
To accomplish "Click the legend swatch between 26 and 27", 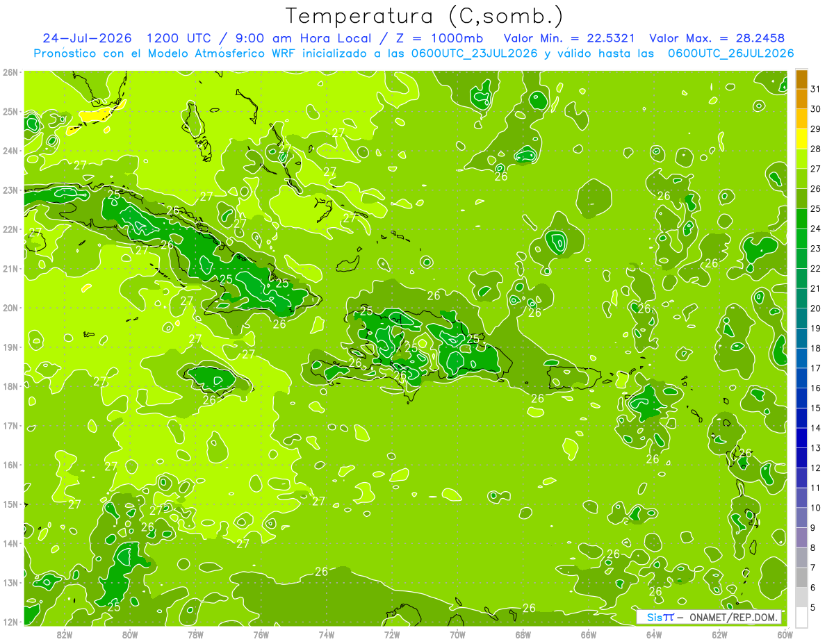I will 801,179.
